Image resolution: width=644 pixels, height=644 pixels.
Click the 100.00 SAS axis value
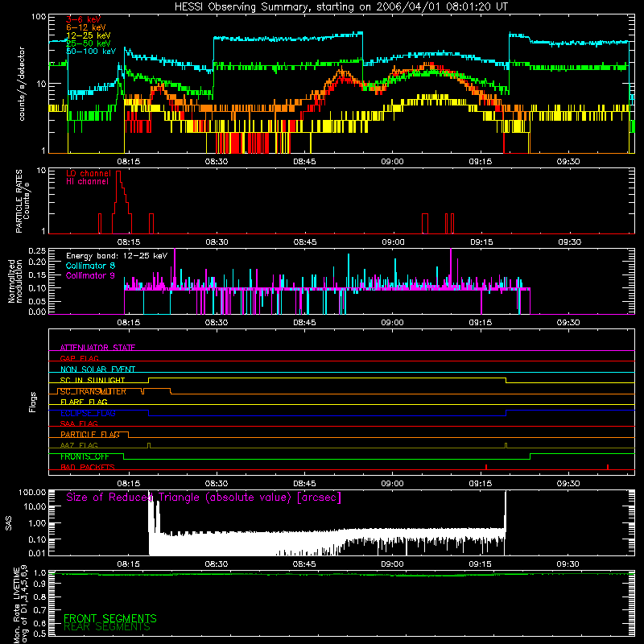pyautogui.click(x=32, y=492)
